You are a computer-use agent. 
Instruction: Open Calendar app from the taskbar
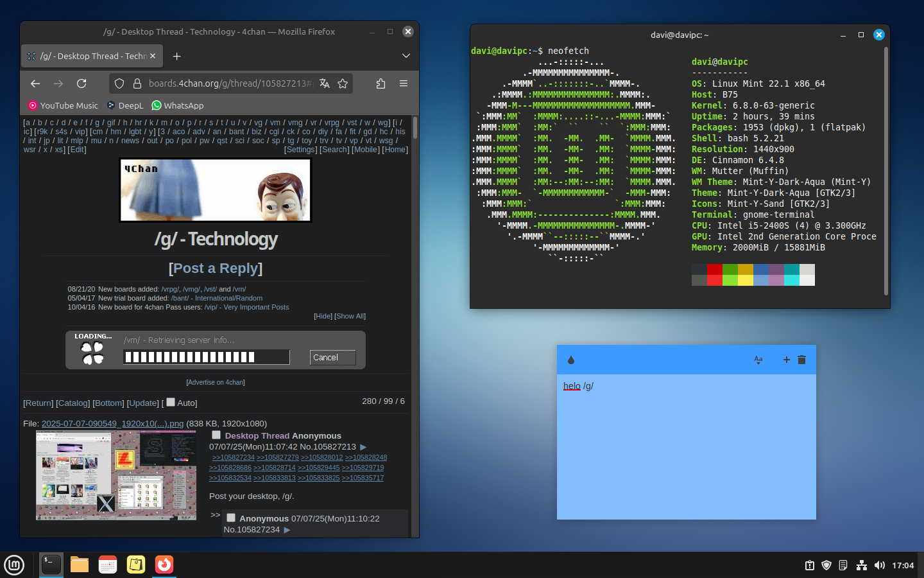click(x=108, y=565)
